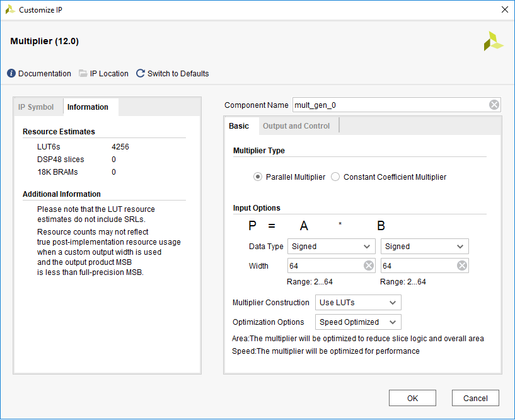The image size is (515, 420).
Task: Click the Xilinx logo in header
Action: click(494, 41)
